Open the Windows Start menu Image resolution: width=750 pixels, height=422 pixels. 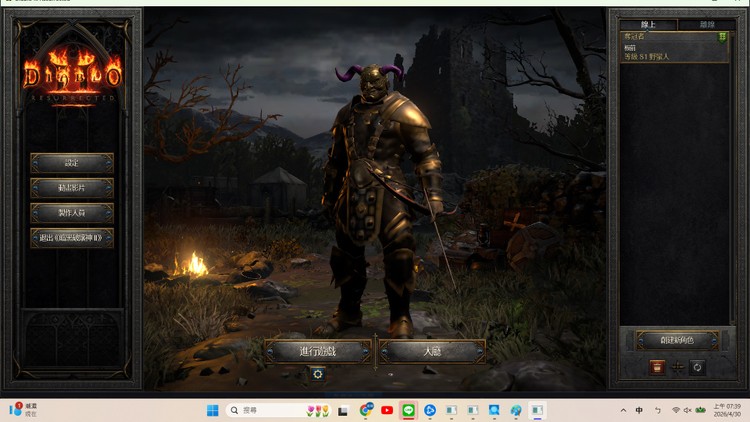(213, 410)
